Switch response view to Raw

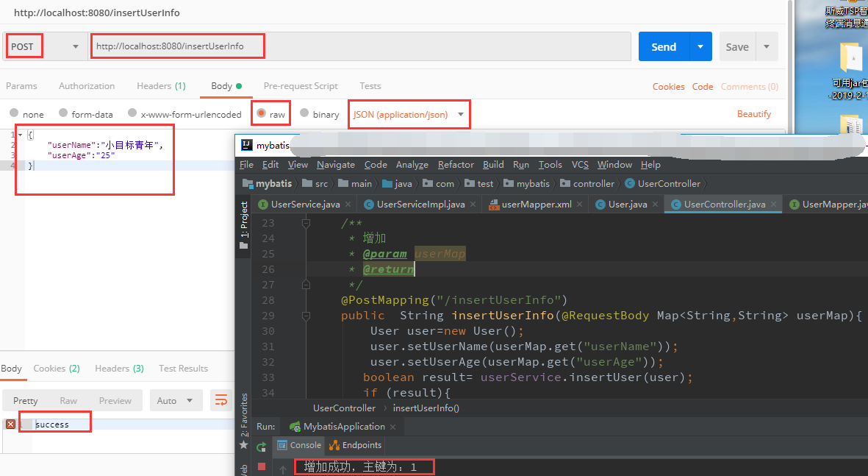coord(68,401)
